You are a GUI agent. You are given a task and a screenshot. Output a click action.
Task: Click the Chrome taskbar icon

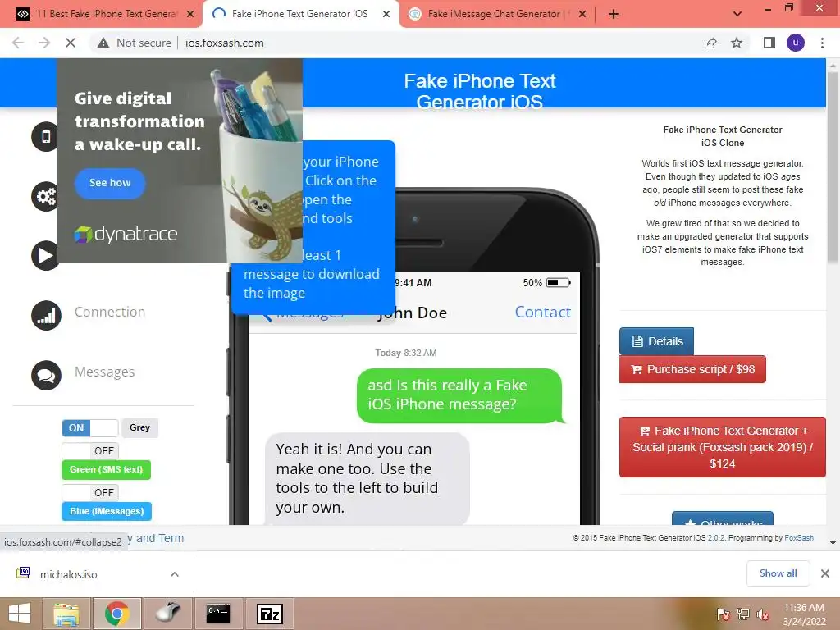coord(116,614)
